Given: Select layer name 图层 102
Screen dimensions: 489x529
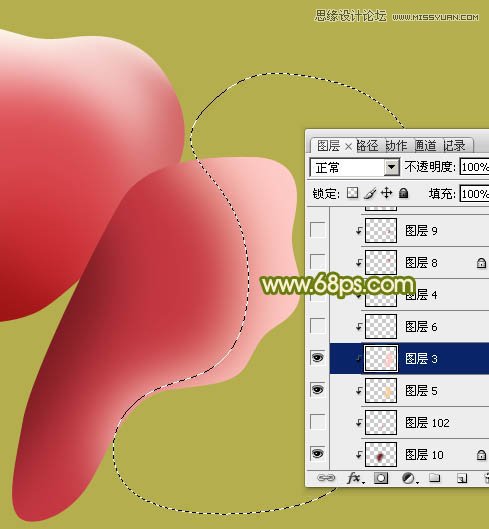Looking at the screenshot, I should 427,423.
